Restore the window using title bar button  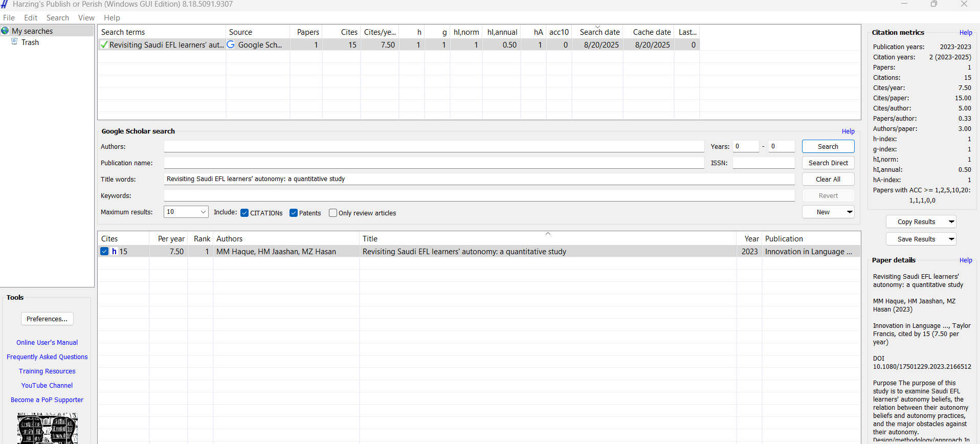[934, 4]
